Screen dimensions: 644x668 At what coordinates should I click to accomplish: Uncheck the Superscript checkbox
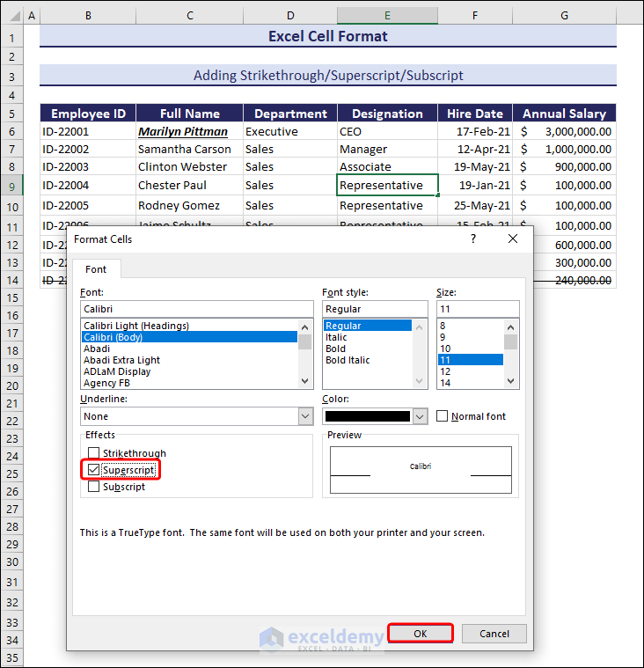(94, 469)
